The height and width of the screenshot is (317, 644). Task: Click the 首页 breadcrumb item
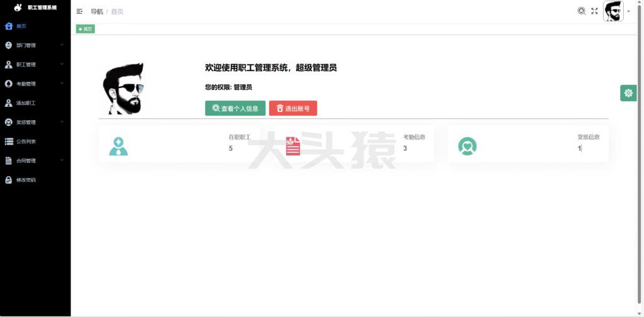click(x=117, y=11)
